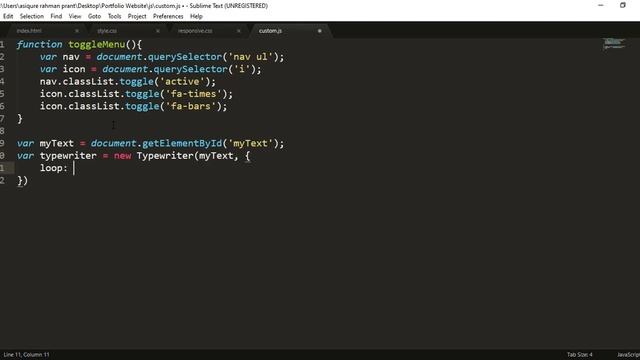Click the word toggleMenu in line 1
Screen dimensions: 640x360
97,44
